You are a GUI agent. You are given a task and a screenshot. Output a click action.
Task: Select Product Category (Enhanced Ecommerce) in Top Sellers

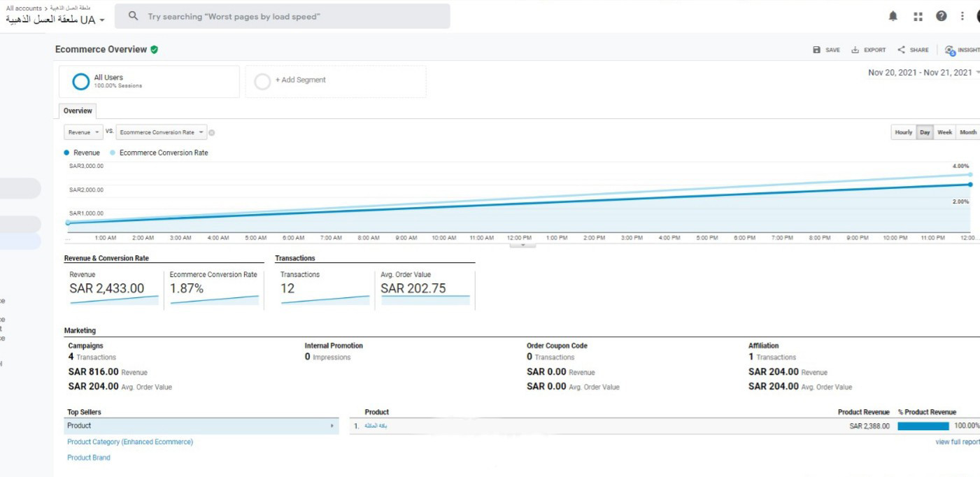coord(130,442)
